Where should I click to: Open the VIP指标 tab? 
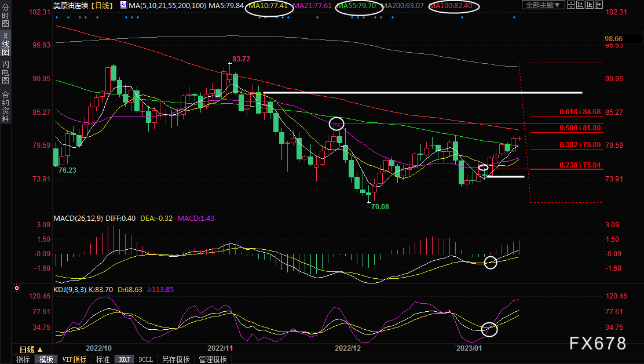pyautogui.click(x=74, y=359)
